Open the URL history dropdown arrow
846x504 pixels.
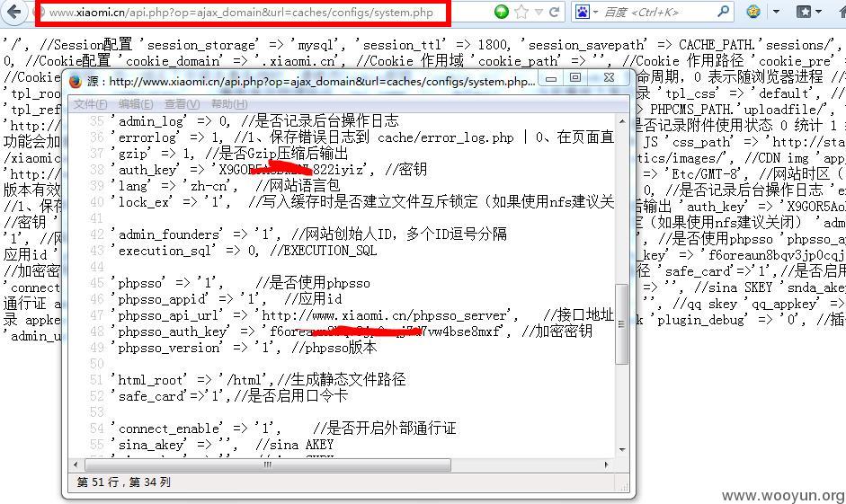(x=539, y=12)
